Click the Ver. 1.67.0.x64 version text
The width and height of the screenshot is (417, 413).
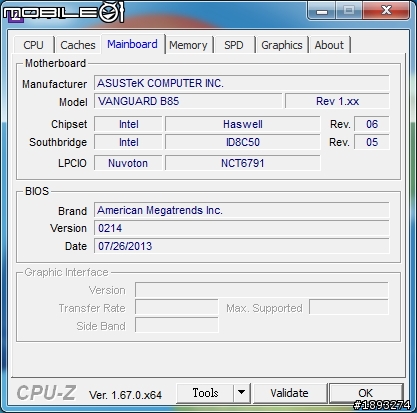pos(125,395)
